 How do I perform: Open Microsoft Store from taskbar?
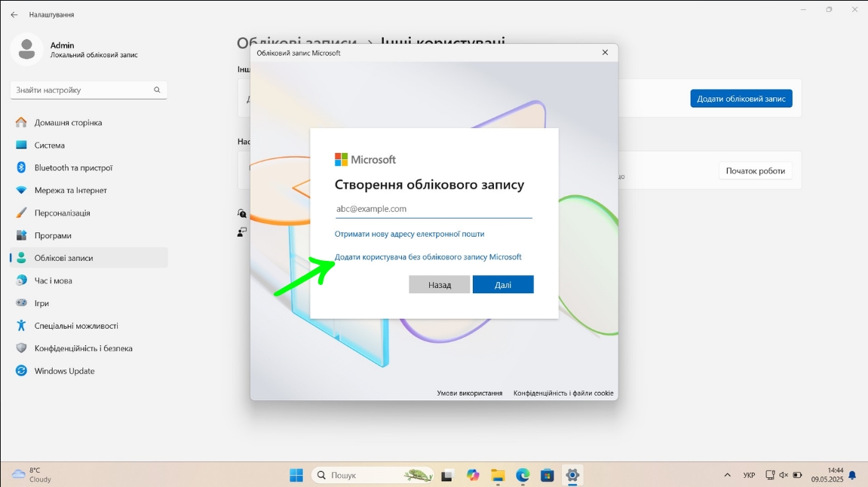pos(547,475)
